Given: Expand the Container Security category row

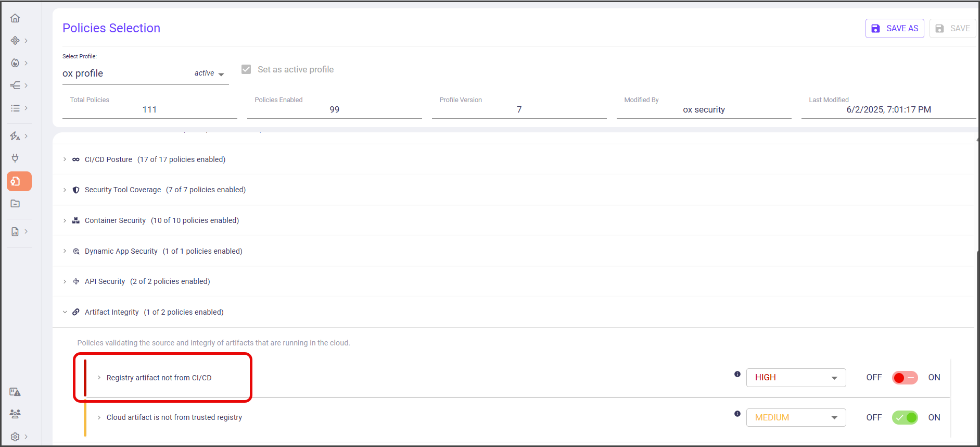Looking at the screenshot, I should (x=65, y=220).
